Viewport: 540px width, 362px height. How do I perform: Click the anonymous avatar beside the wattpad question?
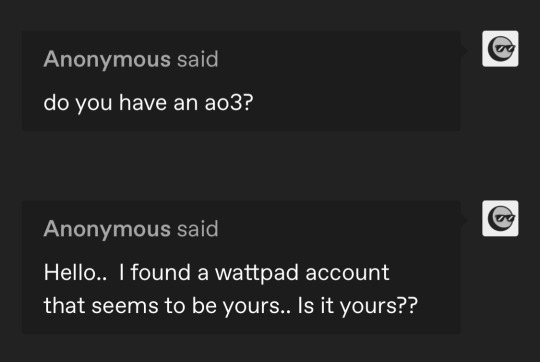[x=500, y=218]
